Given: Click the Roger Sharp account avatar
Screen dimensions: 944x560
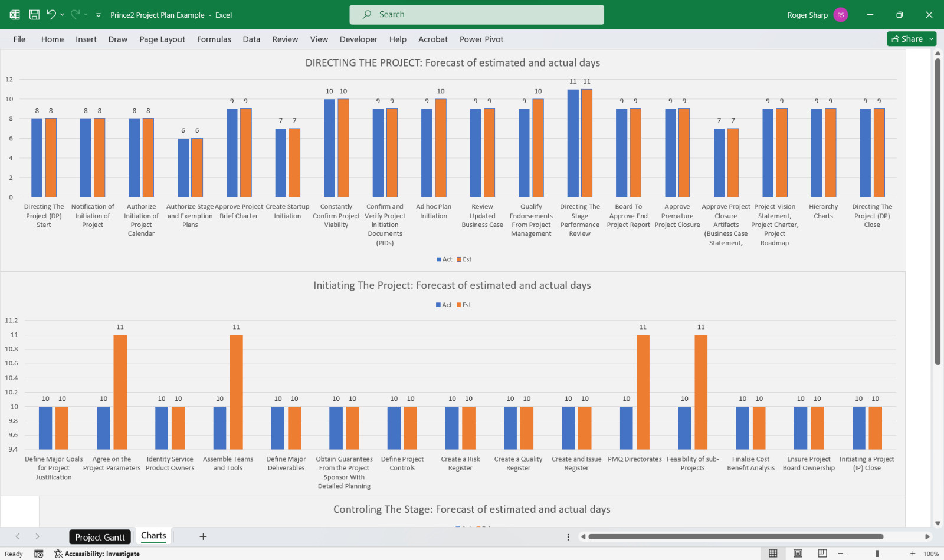Looking at the screenshot, I should [841, 15].
